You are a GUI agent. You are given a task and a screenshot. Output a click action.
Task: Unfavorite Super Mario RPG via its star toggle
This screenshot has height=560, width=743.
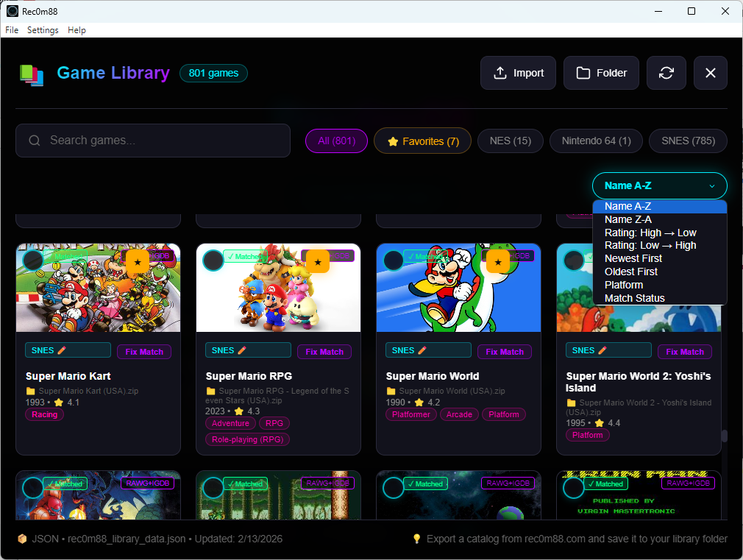316,261
